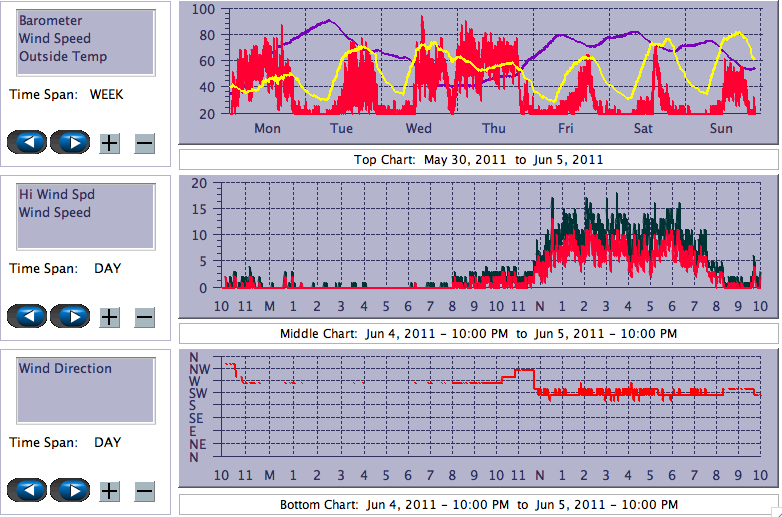Choose Wind Speed in the top chart list
Viewport: 782px width, 517px height.
[x=55, y=39]
